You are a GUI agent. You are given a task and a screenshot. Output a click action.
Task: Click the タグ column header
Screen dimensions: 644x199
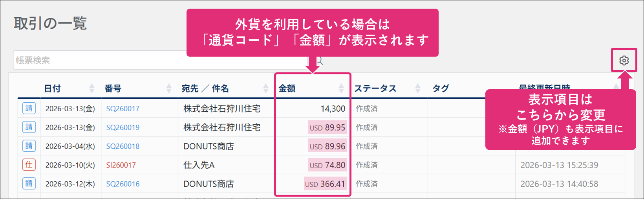(x=441, y=88)
